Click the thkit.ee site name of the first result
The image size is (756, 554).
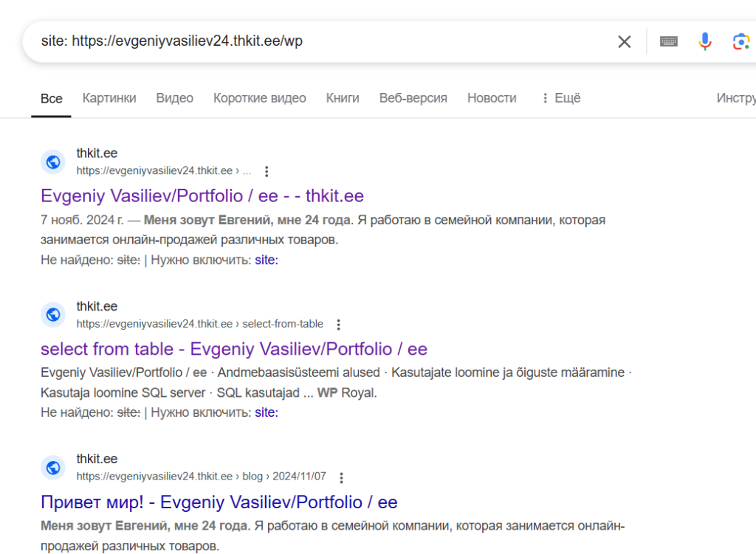click(x=97, y=153)
